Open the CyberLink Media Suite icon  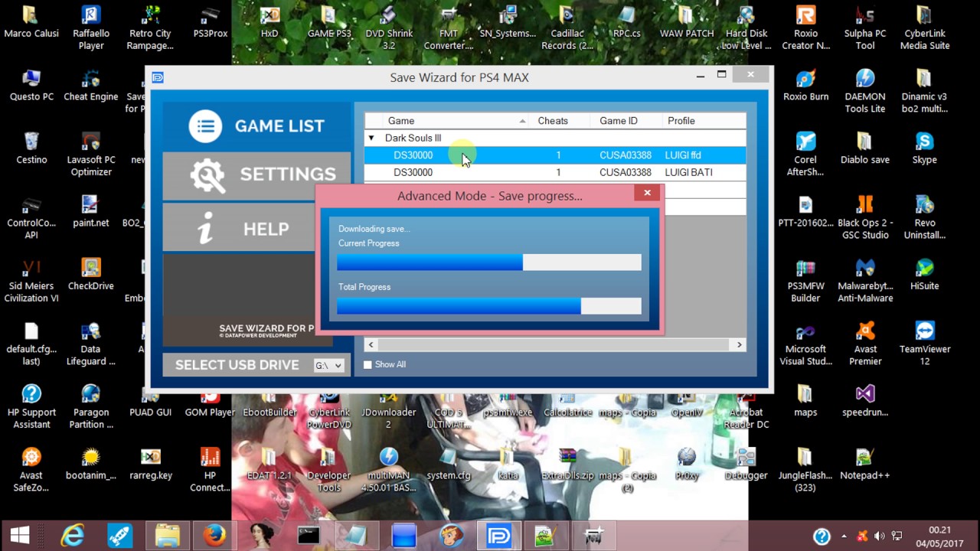(925, 28)
